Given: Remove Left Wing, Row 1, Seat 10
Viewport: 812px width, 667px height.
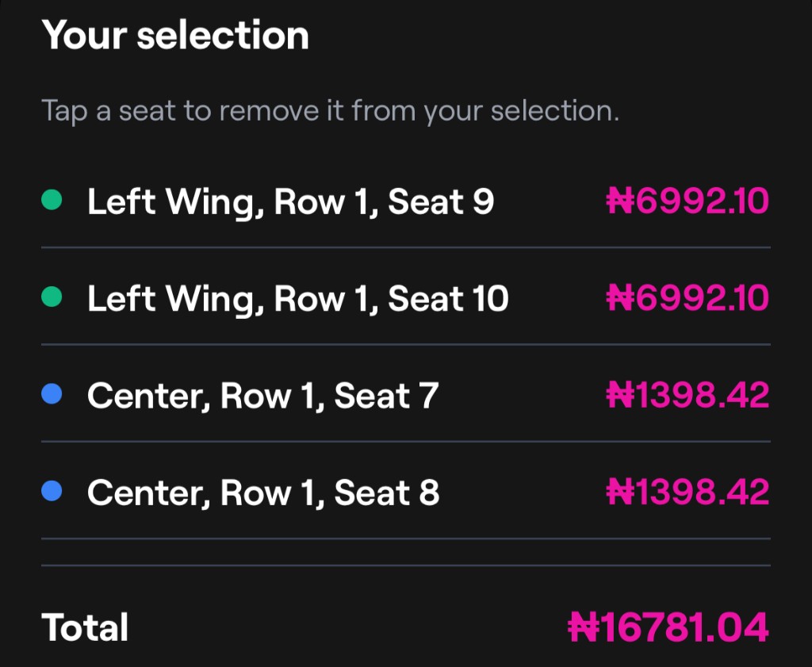Looking at the screenshot, I should pyautogui.click(x=297, y=298).
